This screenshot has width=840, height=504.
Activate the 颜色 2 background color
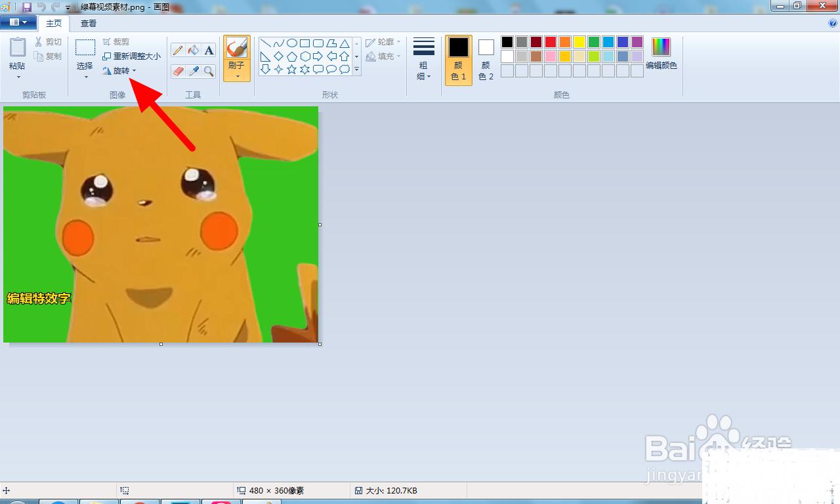click(486, 59)
